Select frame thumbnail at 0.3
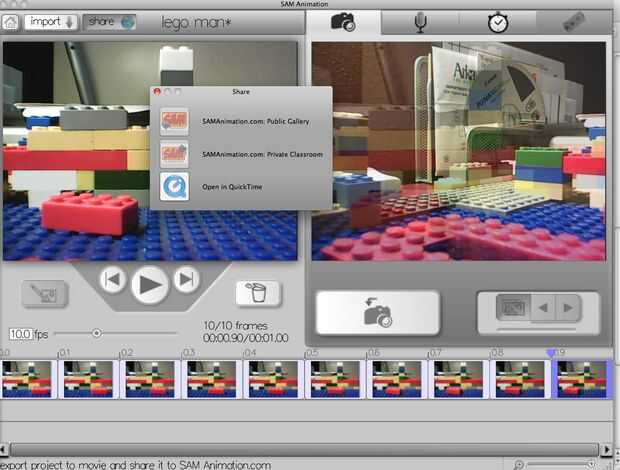 click(212, 379)
